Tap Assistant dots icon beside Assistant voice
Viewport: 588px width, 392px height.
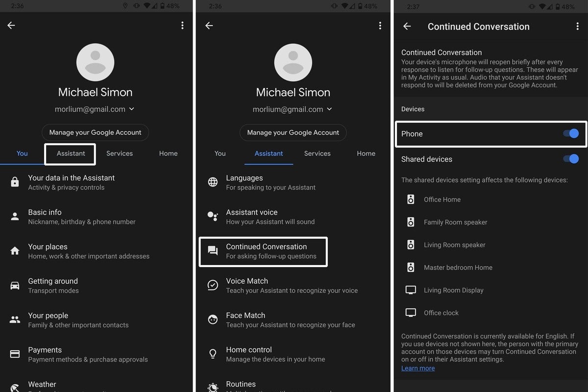[x=213, y=217]
